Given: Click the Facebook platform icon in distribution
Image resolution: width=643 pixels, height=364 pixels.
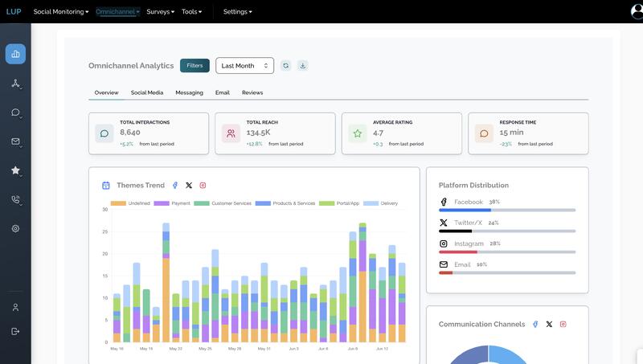Looking at the screenshot, I should point(444,202).
